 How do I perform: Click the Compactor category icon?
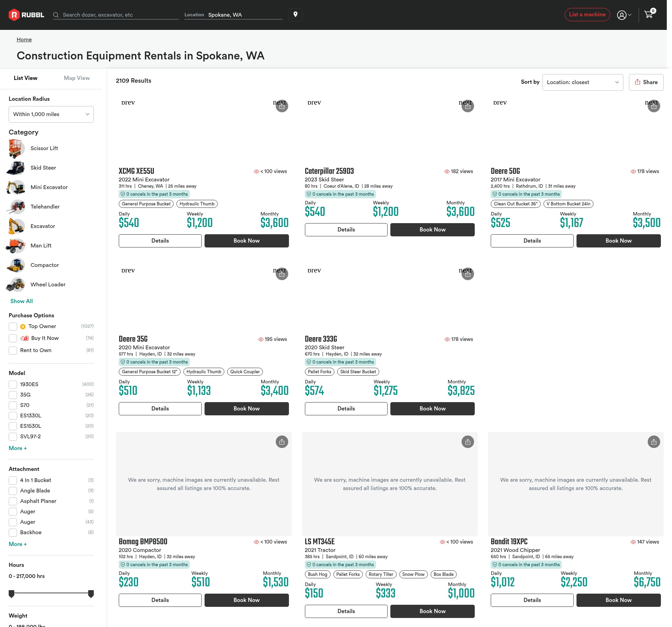(x=16, y=265)
